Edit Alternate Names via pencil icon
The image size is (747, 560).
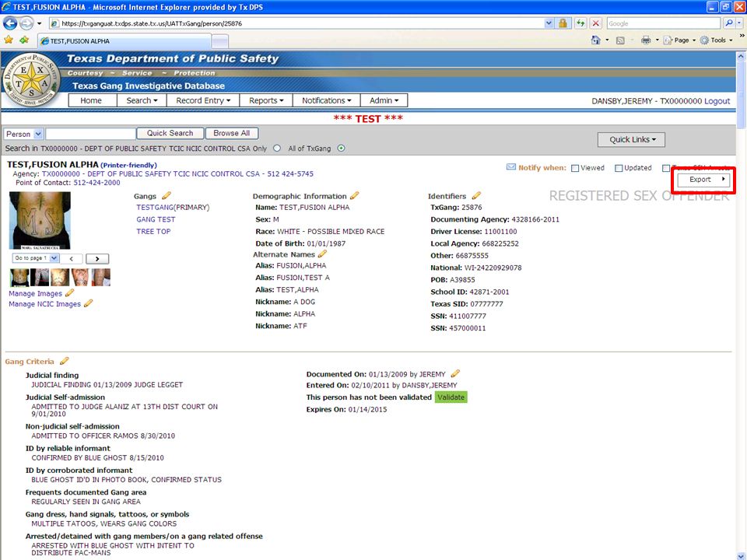pyautogui.click(x=322, y=254)
